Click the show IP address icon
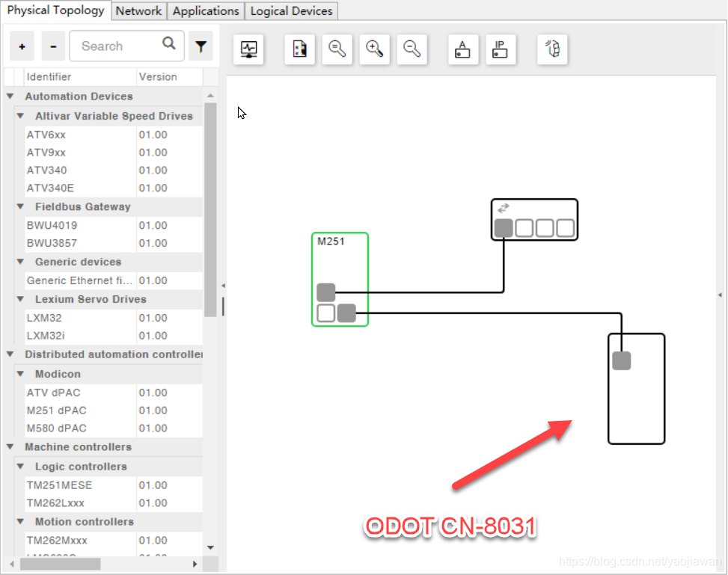The width and height of the screenshot is (728, 575). click(501, 49)
